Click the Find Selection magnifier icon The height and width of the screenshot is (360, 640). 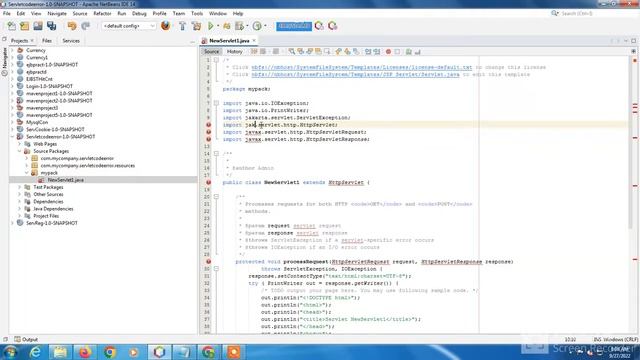point(291,51)
